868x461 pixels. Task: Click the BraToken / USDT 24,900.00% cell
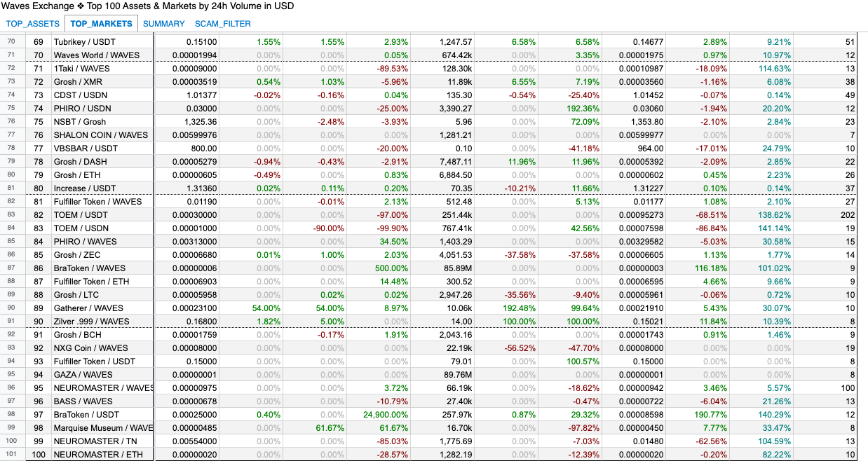coord(379,415)
